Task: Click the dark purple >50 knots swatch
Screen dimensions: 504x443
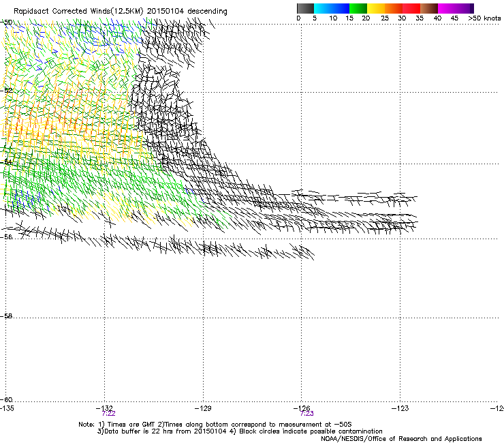Action: click(x=472, y=8)
